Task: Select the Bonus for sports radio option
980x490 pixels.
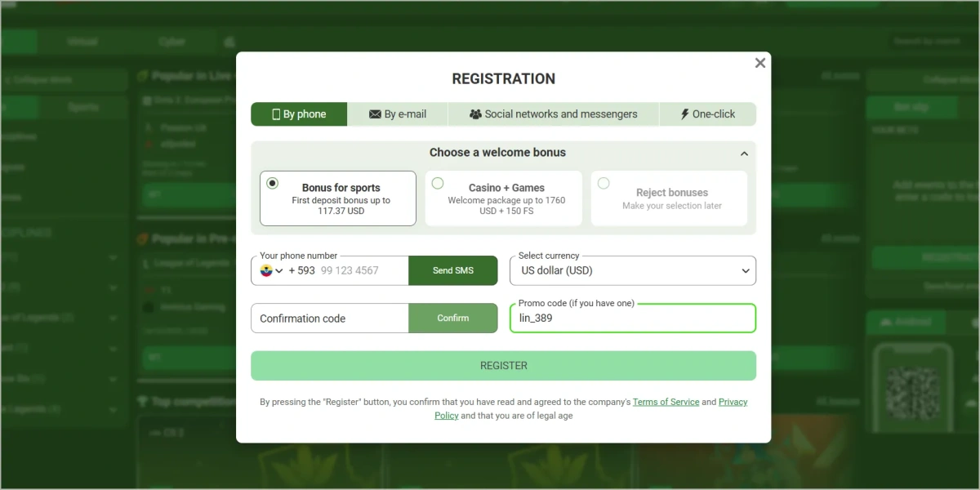Action: coord(273,184)
